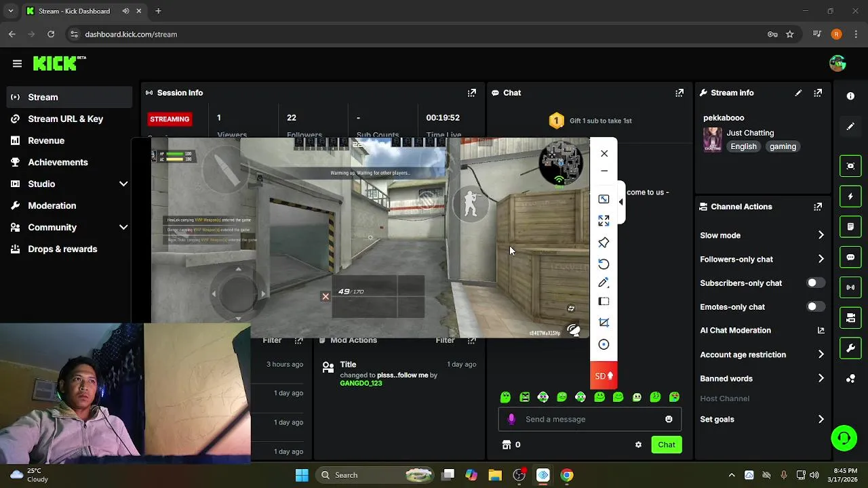Open Followers-only chat options chevron
Screen dimensions: 868x488
click(x=821, y=259)
